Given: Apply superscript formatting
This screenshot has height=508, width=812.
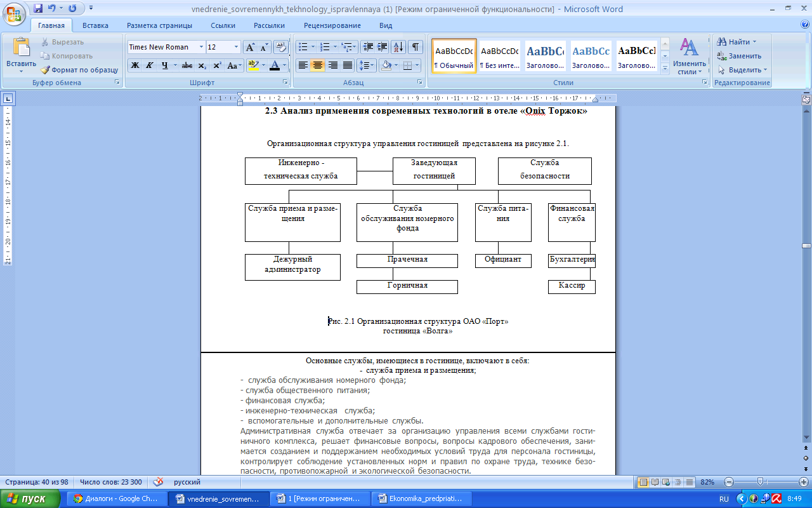Looking at the screenshot, I should [217, 65].
